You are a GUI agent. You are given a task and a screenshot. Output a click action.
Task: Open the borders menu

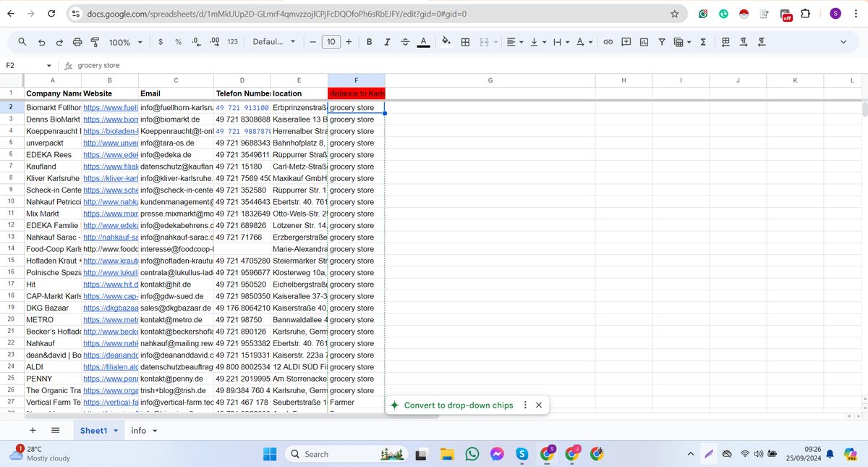coord(464,43)
